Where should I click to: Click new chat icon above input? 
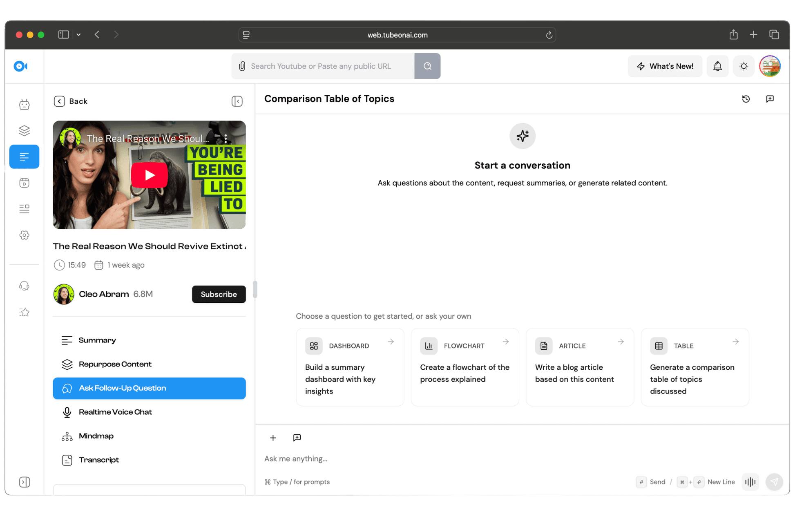coord(297,438)
